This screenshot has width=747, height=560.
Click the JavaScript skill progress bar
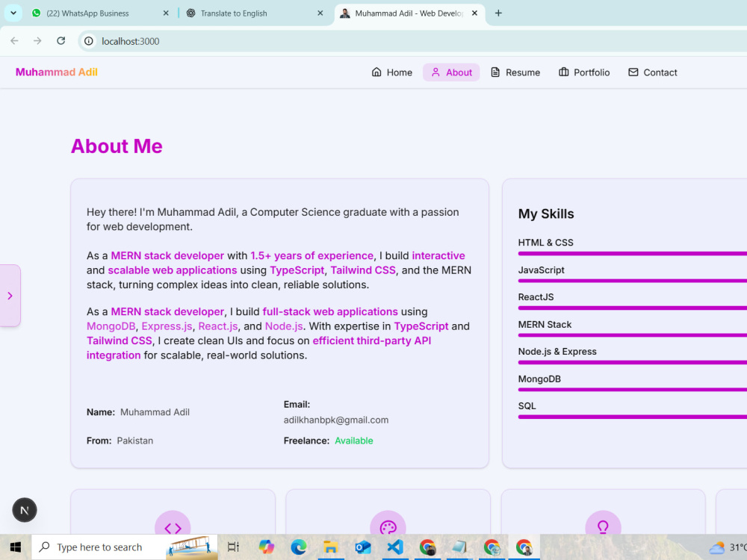tap(633, 281)
